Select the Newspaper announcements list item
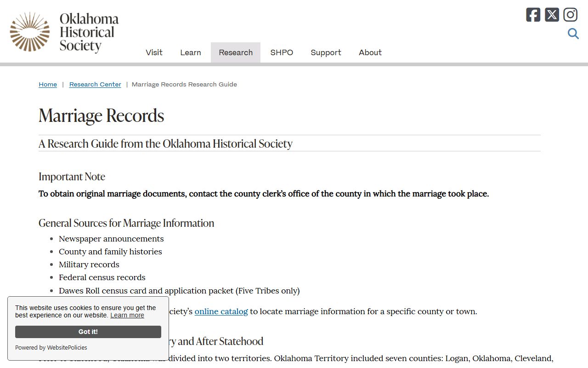This screenshot has height=368, width=588. (x=111, y=239)
